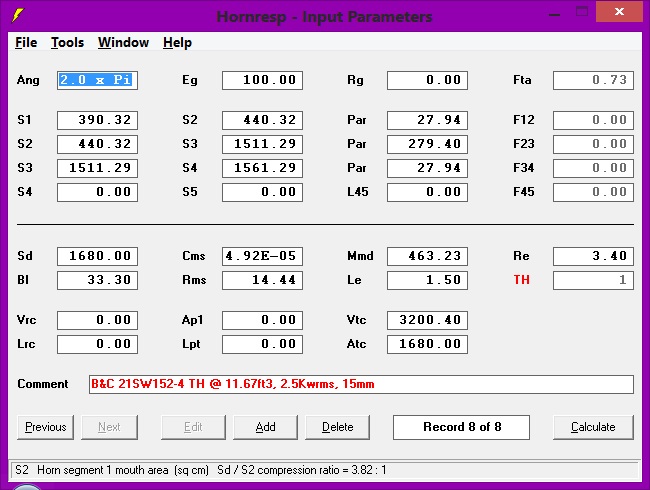Screen dimensions: 650x490
Task: Open the File menu
Action: [26, 42]
